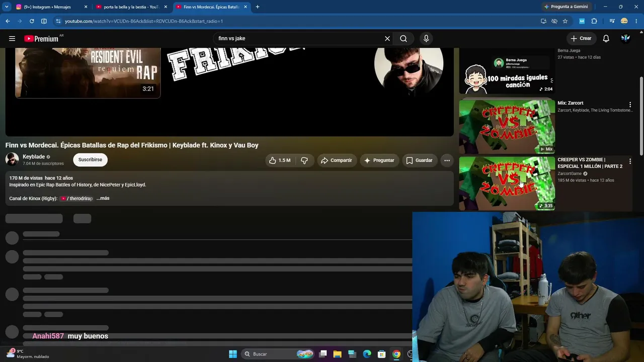Play the Resident Evil Requiem Rap thumbnail

pos(88,72)
